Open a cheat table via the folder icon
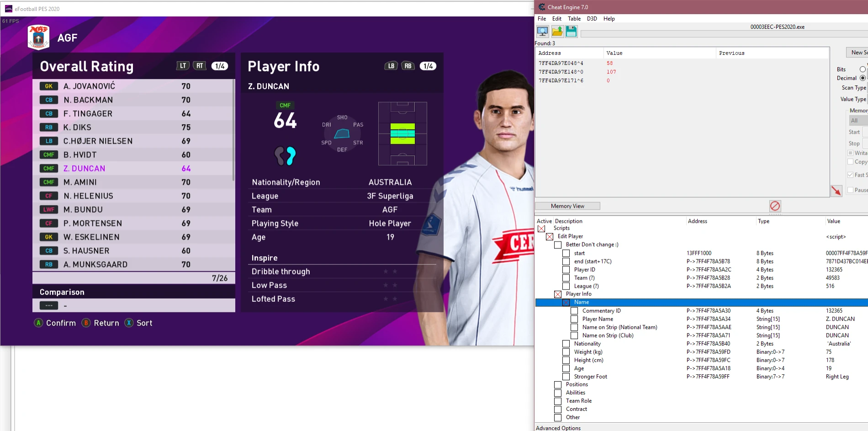This screenshot has width=868, height=431. [557, 31]
